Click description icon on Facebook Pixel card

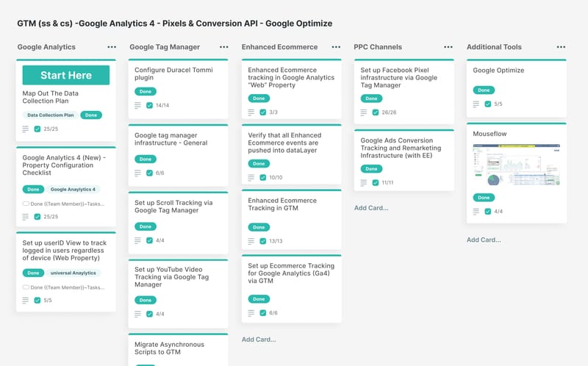click(363, 112)
